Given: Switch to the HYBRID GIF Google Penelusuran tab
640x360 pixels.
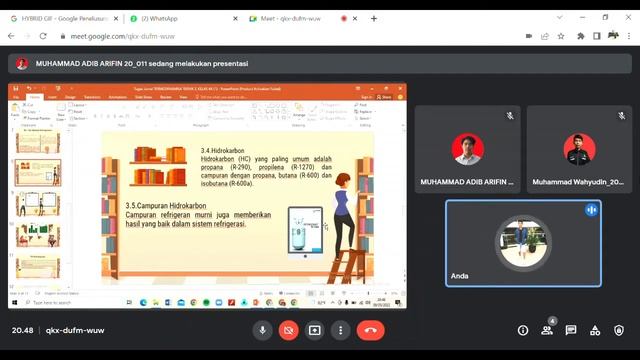Looking at the screenshot, I should tap(64, 19).
